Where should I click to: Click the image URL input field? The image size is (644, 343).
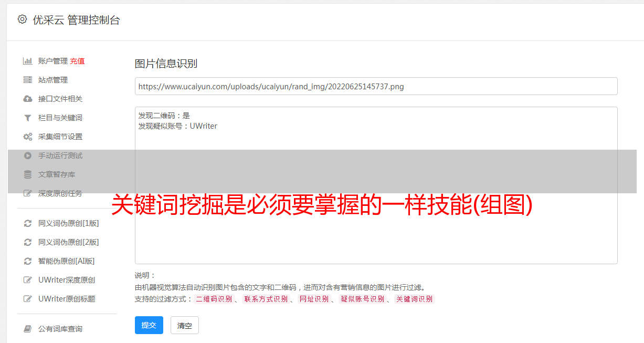click(x=376, y=86)
